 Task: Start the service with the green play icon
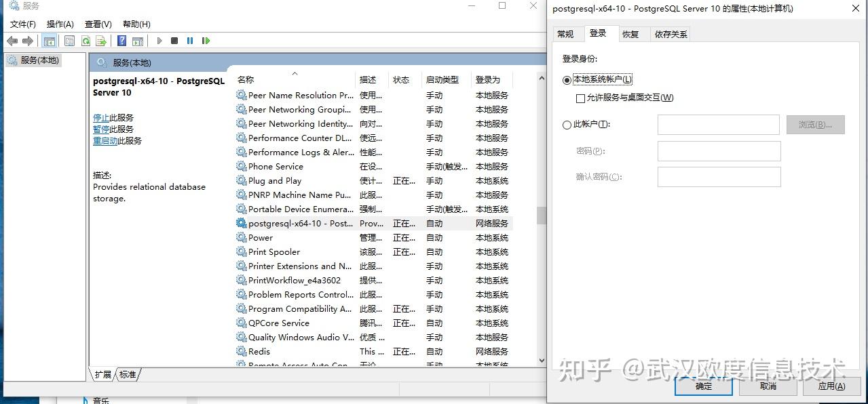click(x=159, y=41)
